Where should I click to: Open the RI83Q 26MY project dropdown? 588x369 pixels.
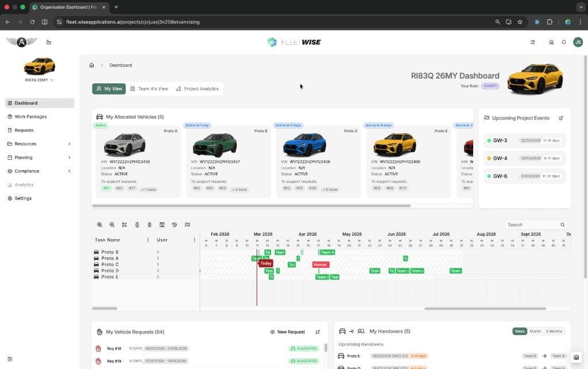coord(39,80)
